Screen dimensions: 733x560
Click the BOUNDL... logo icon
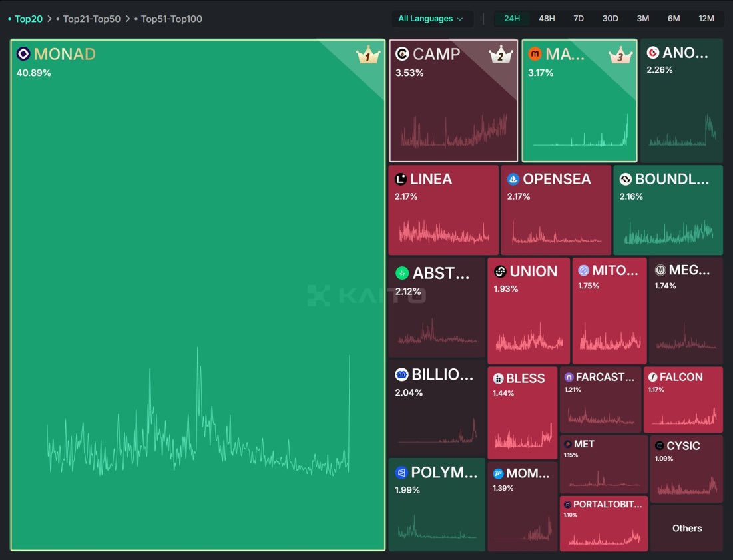coord(626,179)
